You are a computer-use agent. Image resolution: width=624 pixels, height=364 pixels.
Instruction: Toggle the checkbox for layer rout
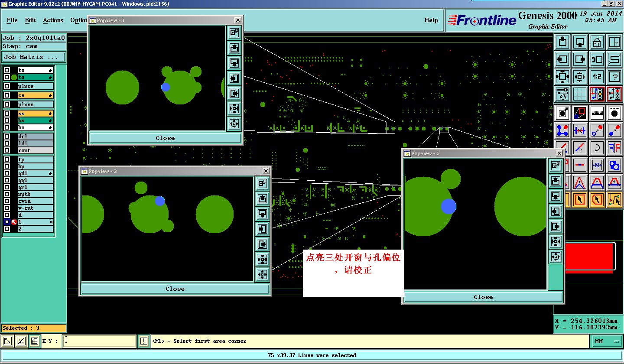click(7, 150)
